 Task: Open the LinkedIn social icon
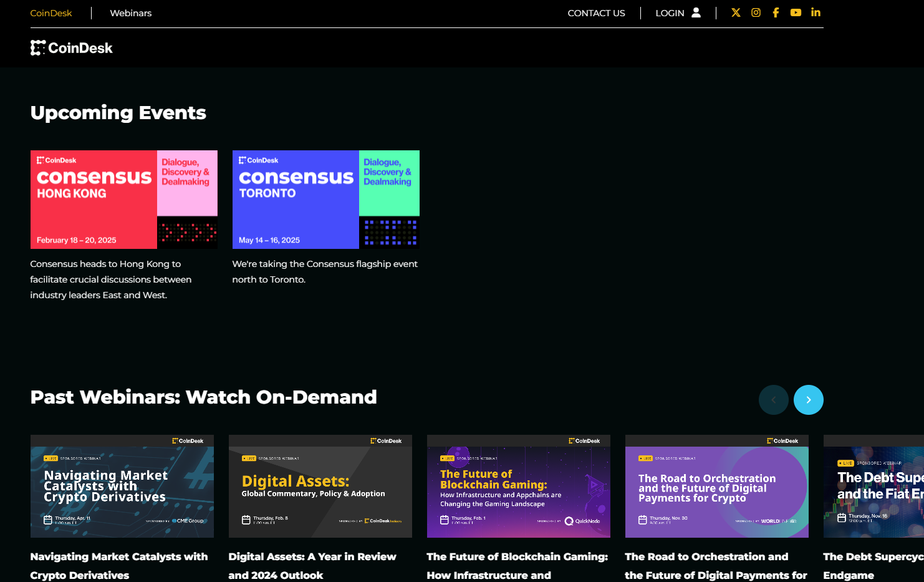(816, 12)
